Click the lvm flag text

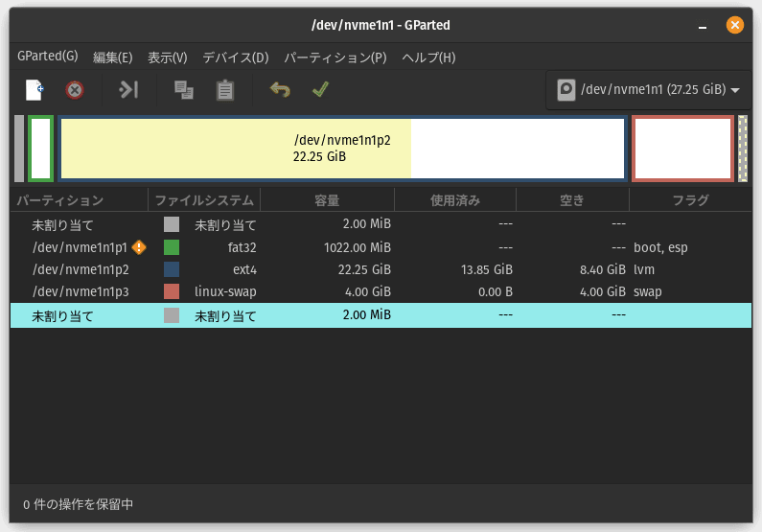point(644,269)
